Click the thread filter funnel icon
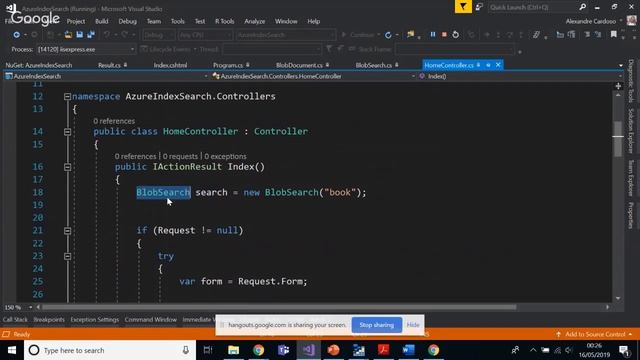This screenshot has height=360, width=640. point(329,49)
